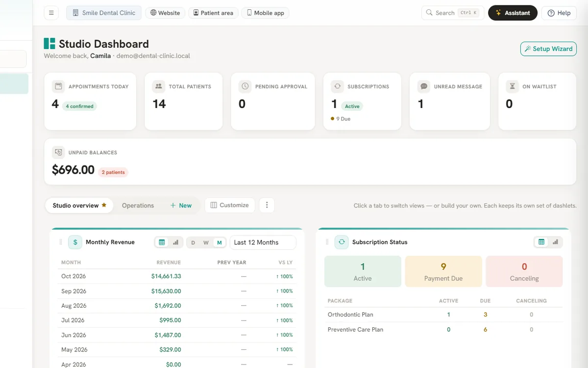Click the Customize button
588x368 pixels.
[x=230, y=205]
